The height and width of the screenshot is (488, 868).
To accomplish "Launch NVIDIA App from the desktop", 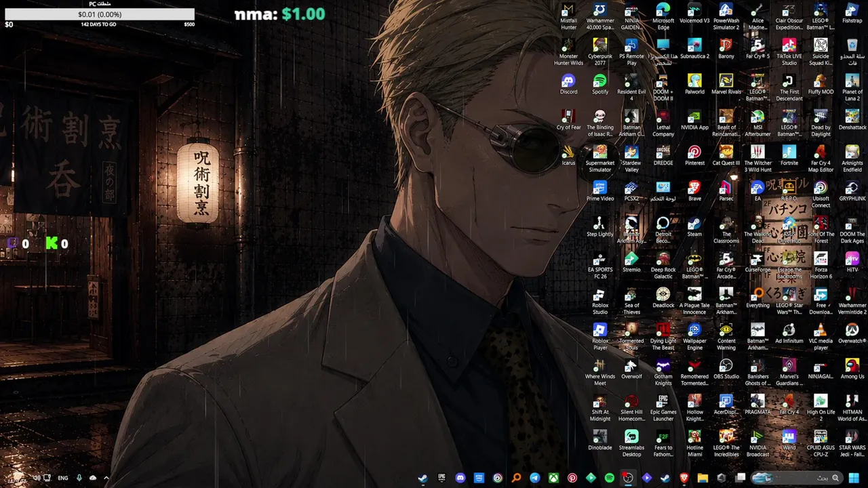I will [x=694, y=120].
